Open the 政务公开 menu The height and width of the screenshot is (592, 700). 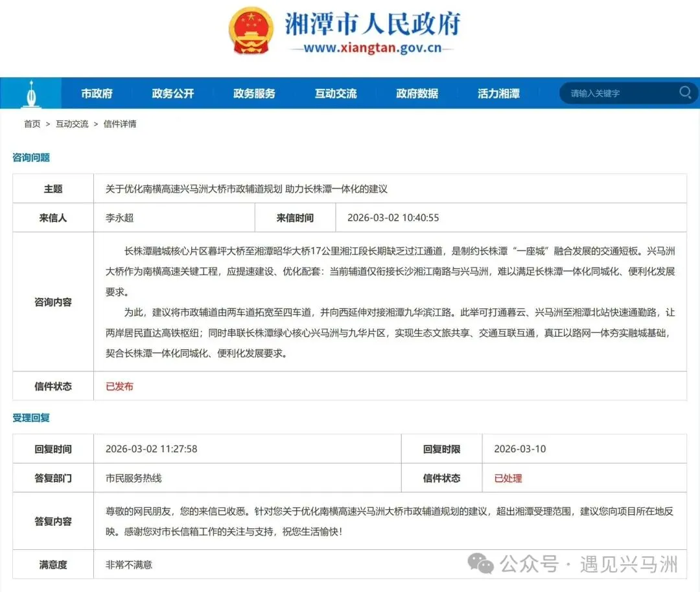click(173, 93)
